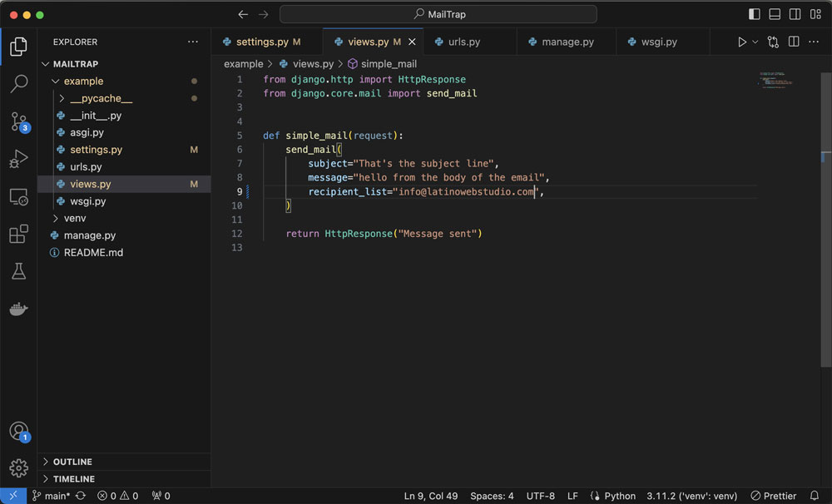This screenshot has height=504, width=832.
Task: Close the views.py tab
Action: coord(412,42)
